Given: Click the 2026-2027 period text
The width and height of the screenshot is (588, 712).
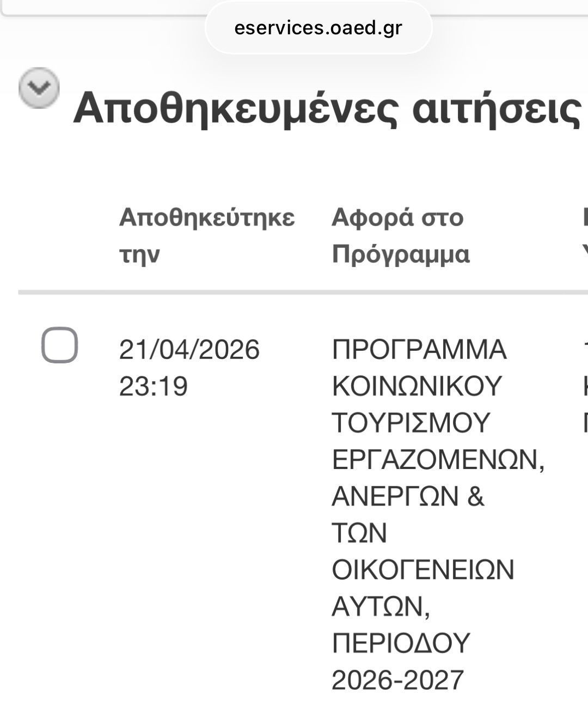Looking at the screenshot, I should tap(397, 680).
